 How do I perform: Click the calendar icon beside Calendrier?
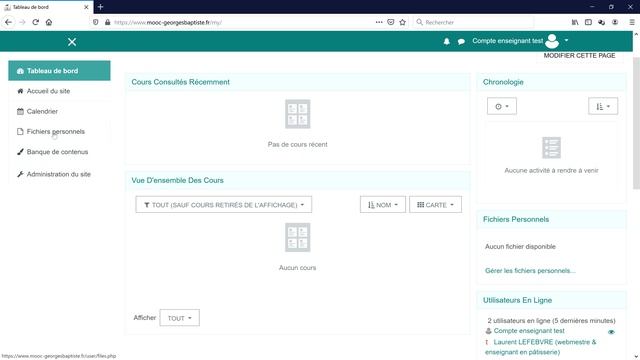click(x=20, y=111)
